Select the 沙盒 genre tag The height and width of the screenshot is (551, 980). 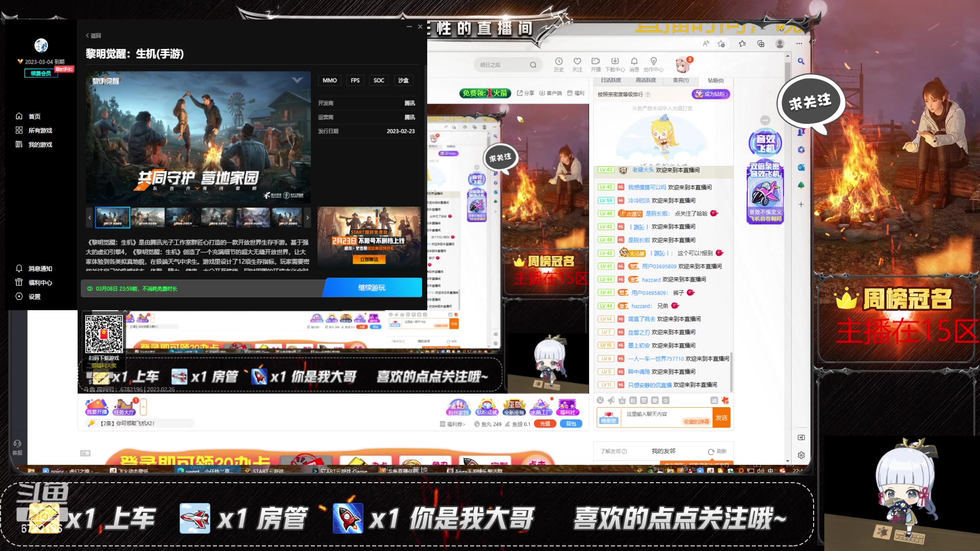click(403, 81)
